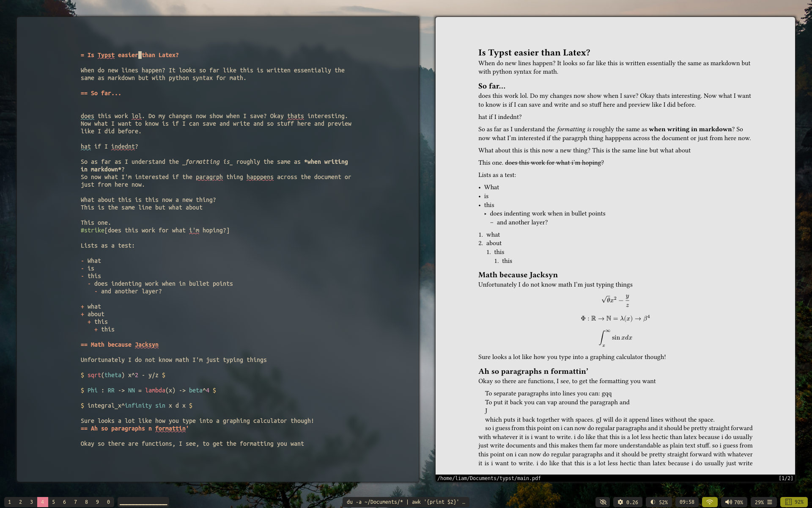Screen dimensions: 812x508
Task: Click the 09:58 clock module
Action: tap(687, 502)
